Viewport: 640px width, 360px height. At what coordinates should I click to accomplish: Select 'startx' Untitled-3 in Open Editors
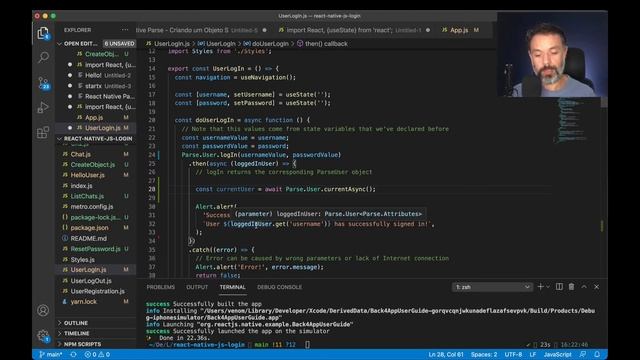click(x=96, y=86)
